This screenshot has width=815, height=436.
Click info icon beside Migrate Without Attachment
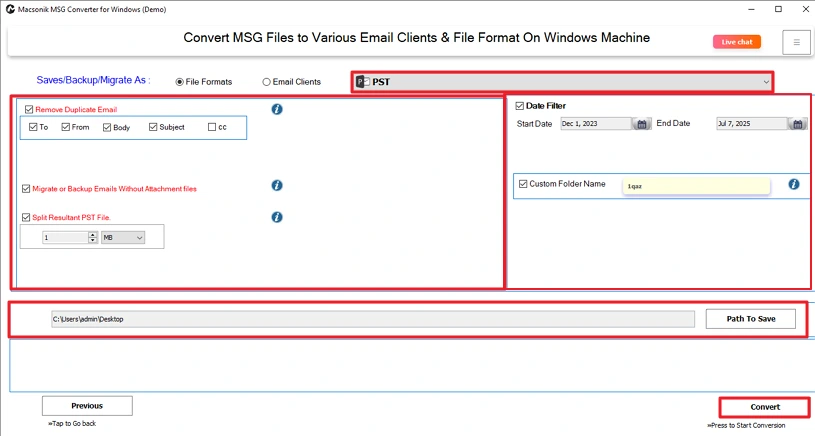277,186
